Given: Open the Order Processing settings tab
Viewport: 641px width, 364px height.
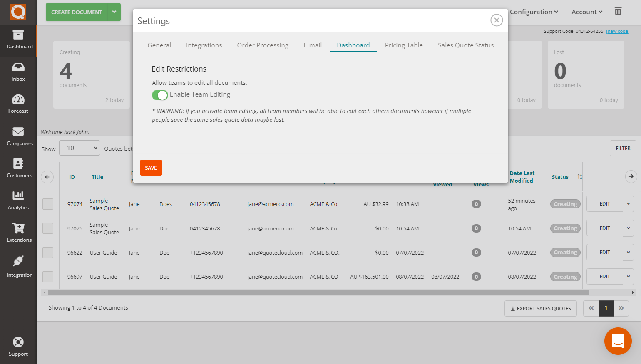Looking at the screenshot, I should [x=263, y=45].
